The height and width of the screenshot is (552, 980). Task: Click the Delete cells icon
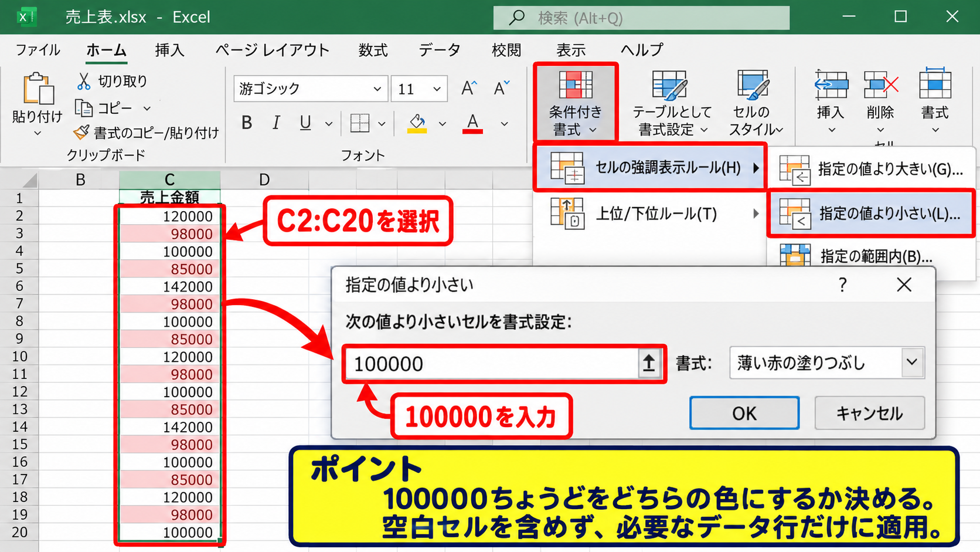coord(881,85)
